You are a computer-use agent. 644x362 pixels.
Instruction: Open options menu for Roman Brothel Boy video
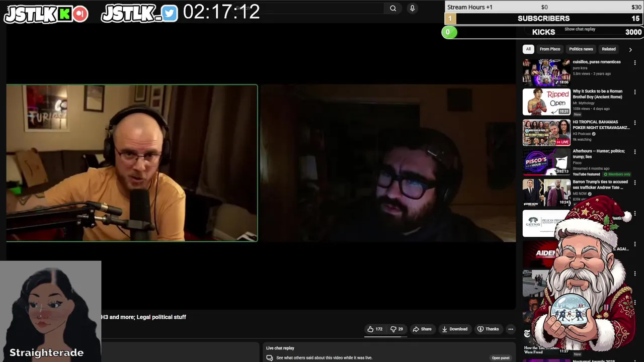635,93
